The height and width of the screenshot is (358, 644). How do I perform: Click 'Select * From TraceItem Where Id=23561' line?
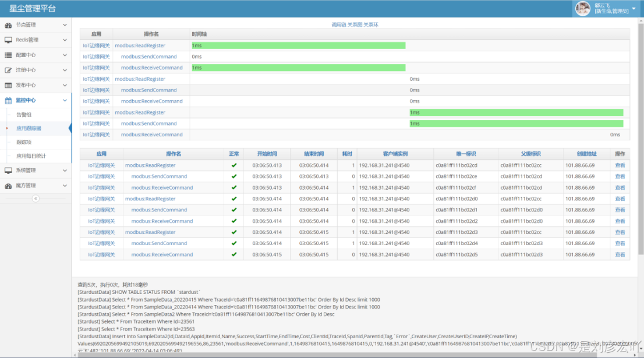[x=136, y=322]
